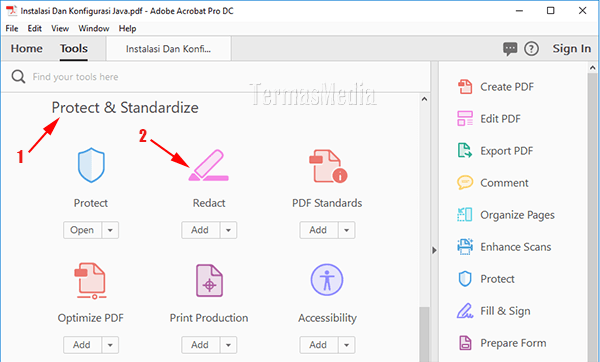Open the Print Production icon

tap(209, 280)
